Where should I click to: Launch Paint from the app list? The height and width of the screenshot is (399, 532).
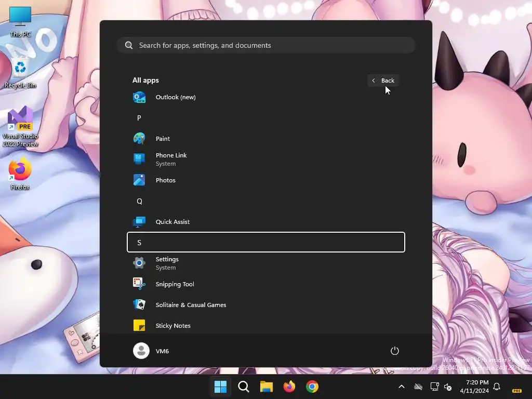tap(265, 139)
